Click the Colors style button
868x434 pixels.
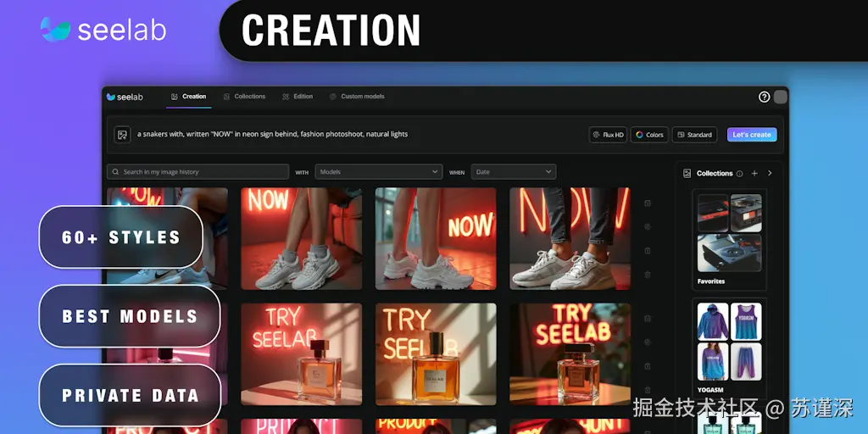[x=649, y=135]
